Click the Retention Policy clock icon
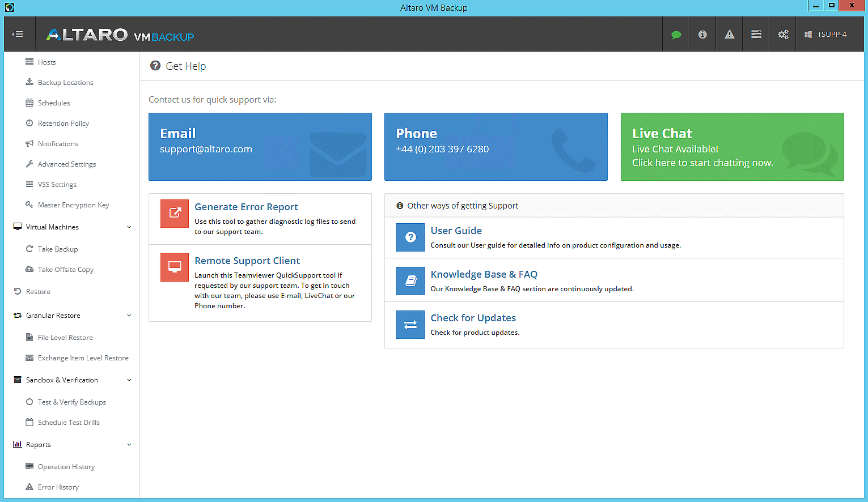 (x=29, y=123)
